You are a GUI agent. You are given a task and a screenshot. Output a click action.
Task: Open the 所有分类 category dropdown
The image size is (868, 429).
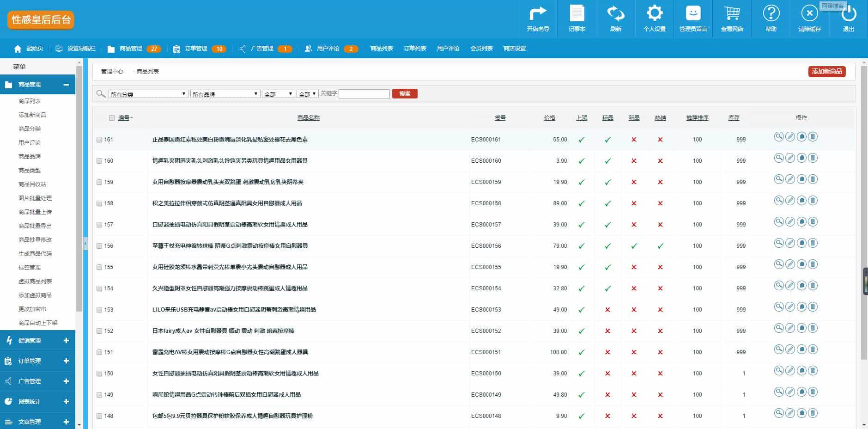[148, 94]
